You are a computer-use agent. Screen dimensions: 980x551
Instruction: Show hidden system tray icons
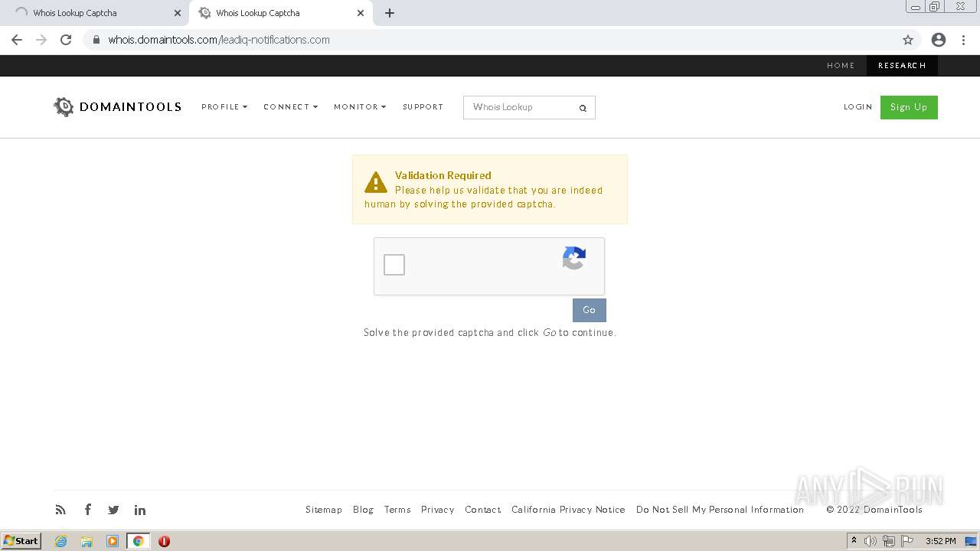pos(854,541)
